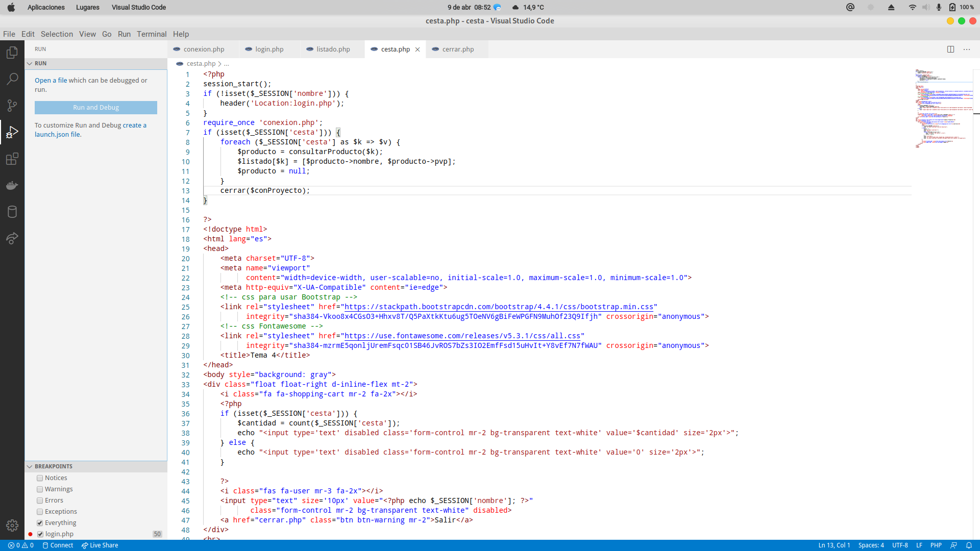Click the volume speaker icon in the top bar
The height and width of the screenshot is (551, 980).
coord(926,7)
